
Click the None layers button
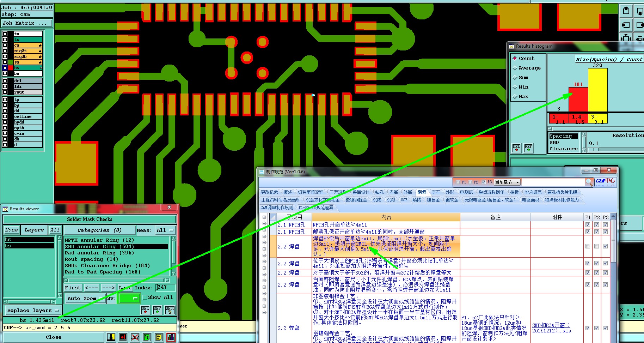tap(11, 230)
